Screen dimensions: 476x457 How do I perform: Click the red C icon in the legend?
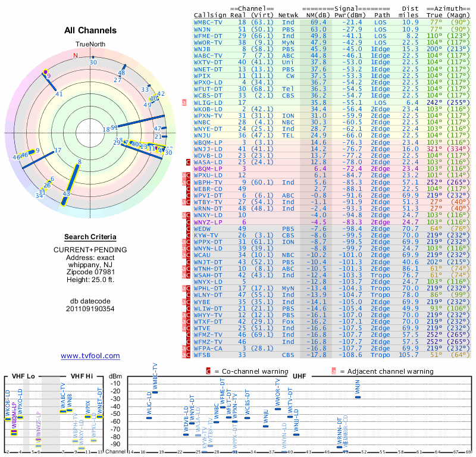click(208, 371)
